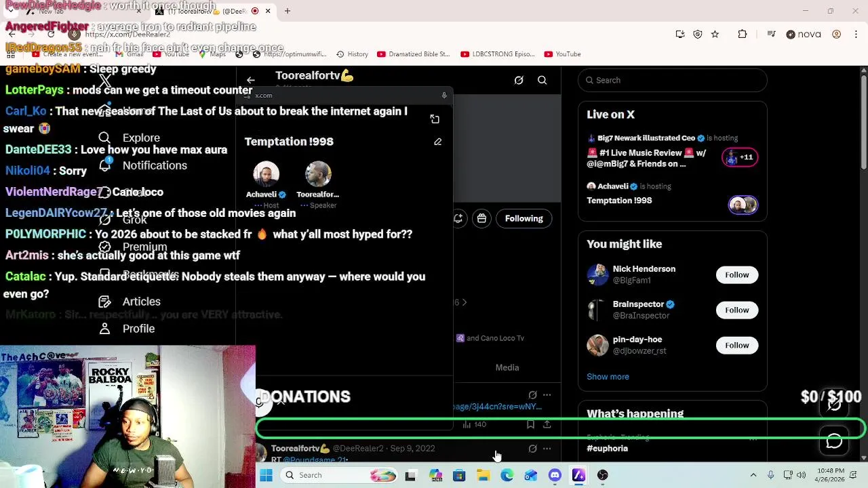This screenshot has width=868, height=488.
Task: Bookmark the post with 140 views
Action: pyautogui.click(x=530, y=424)
